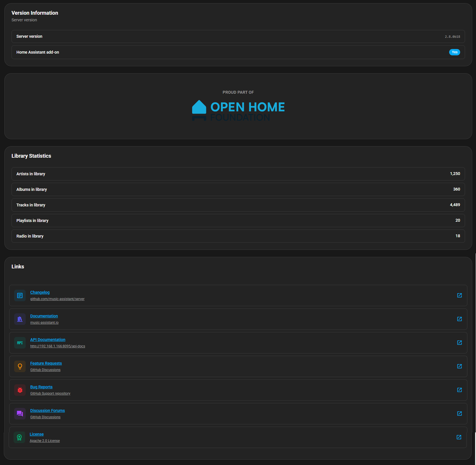Click the License ribbon icon
This screenshot has width=476, height=465.
coord(20,437)
